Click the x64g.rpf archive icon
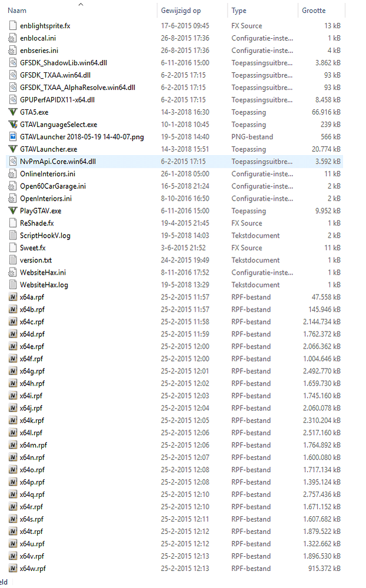This screenshot has height=588, width=366. (x=13, y=371)
